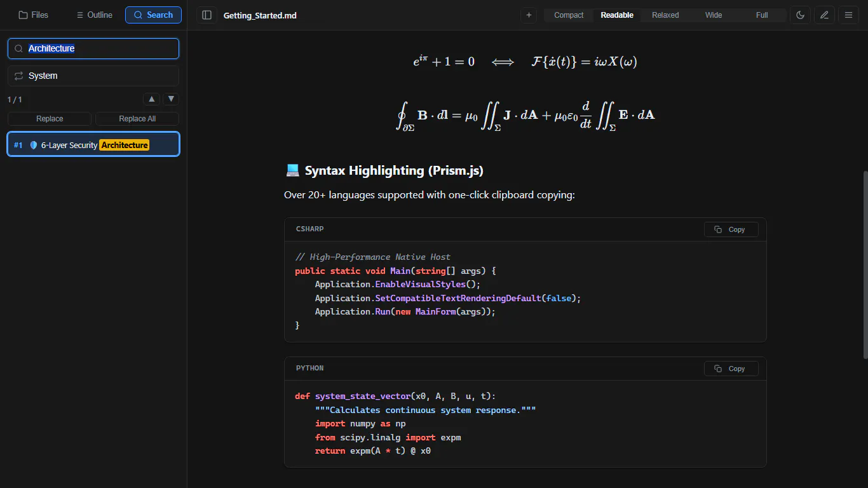Open edit mode pencil icon

(x=824, y=15)
